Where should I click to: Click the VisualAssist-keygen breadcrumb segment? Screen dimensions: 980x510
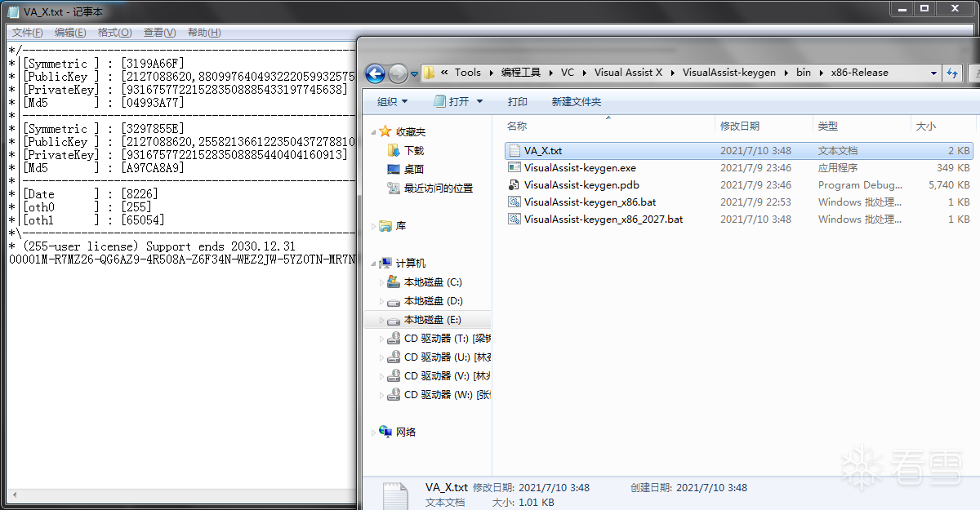729,73
